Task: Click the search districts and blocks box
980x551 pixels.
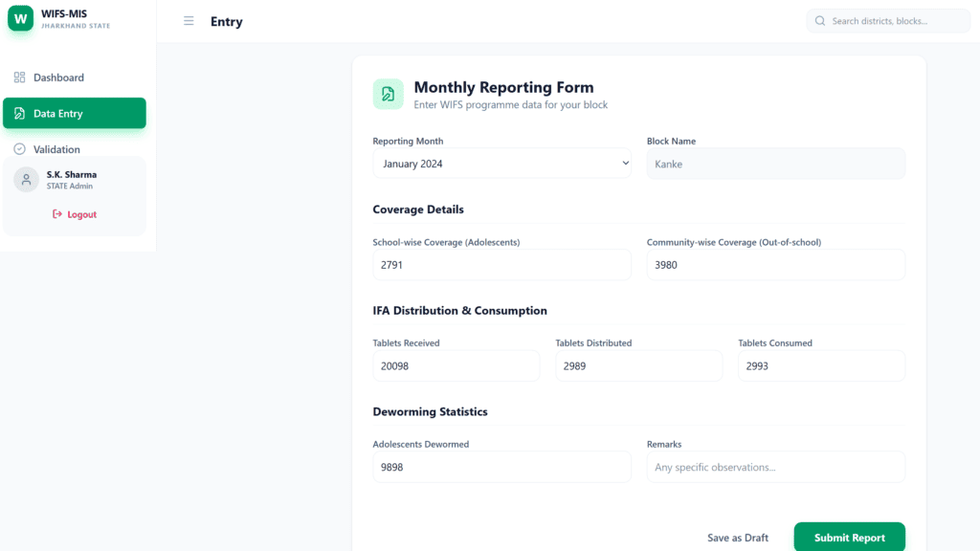Action: click(888, 20)
